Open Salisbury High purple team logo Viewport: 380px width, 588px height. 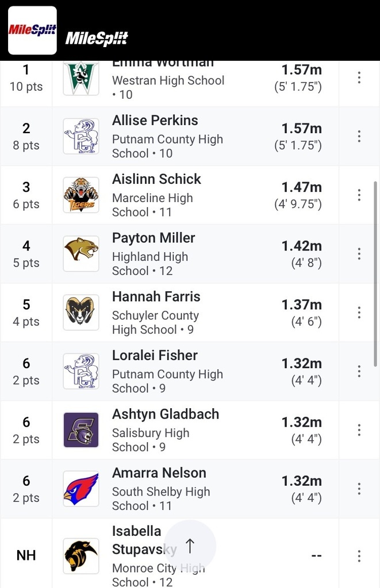tap(81, 430)
